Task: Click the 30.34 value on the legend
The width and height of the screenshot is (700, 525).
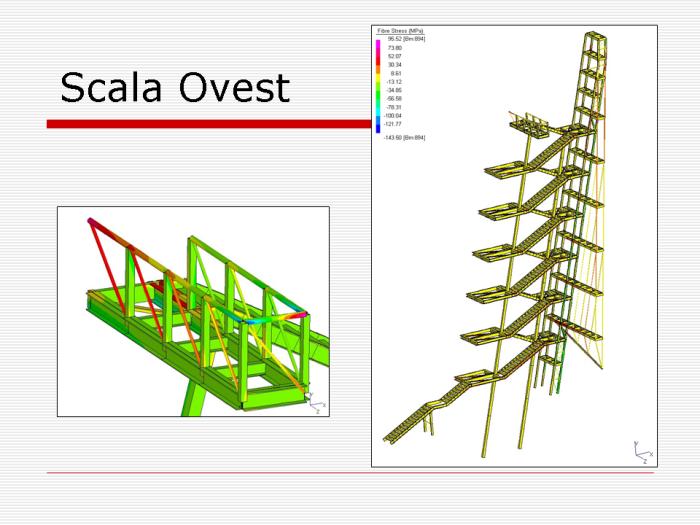Action: pos(394,64)
